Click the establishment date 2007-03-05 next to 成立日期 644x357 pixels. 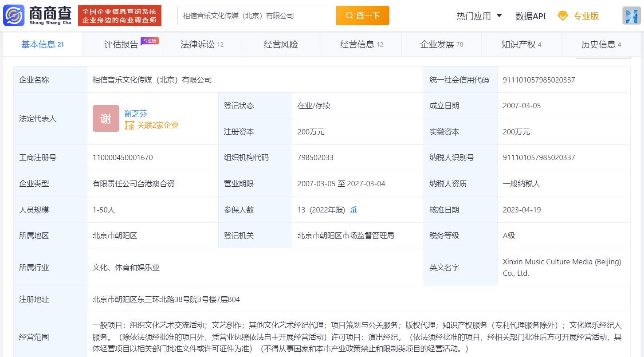coord(522,106)
